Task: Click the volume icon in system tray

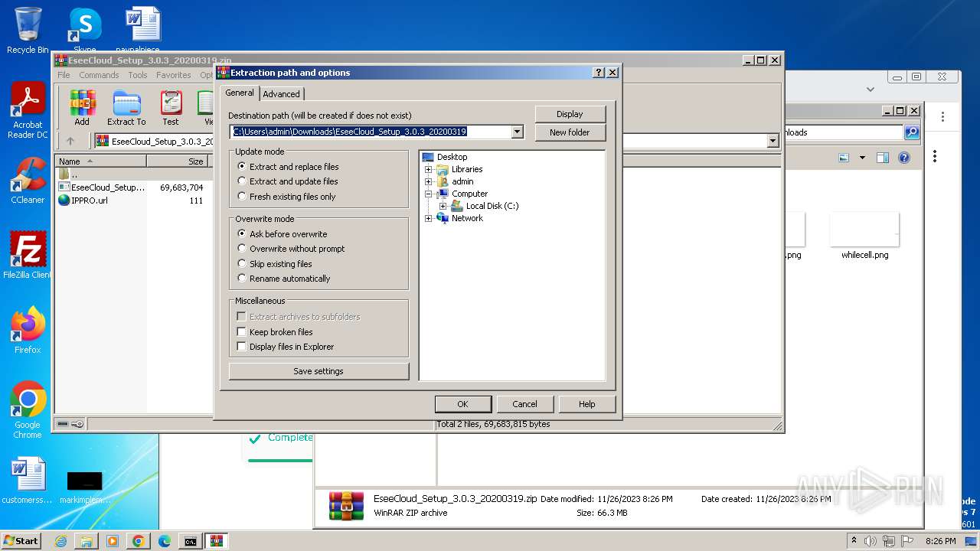Action: [871, 541]
